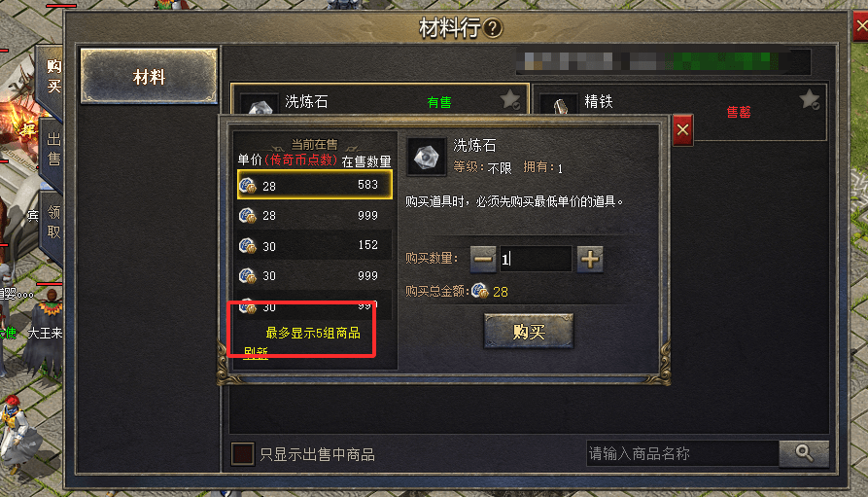Click the search magnifier icon

pos(804,453)
